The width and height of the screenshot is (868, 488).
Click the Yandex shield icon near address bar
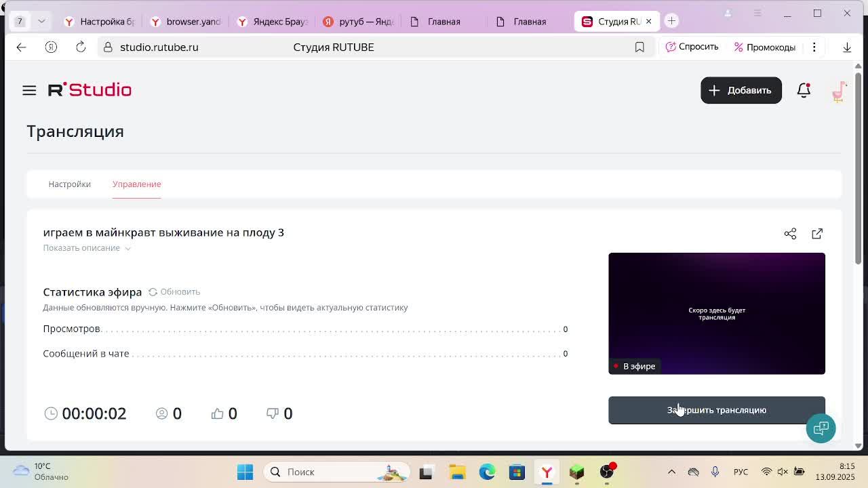click(x=51, y=47)
